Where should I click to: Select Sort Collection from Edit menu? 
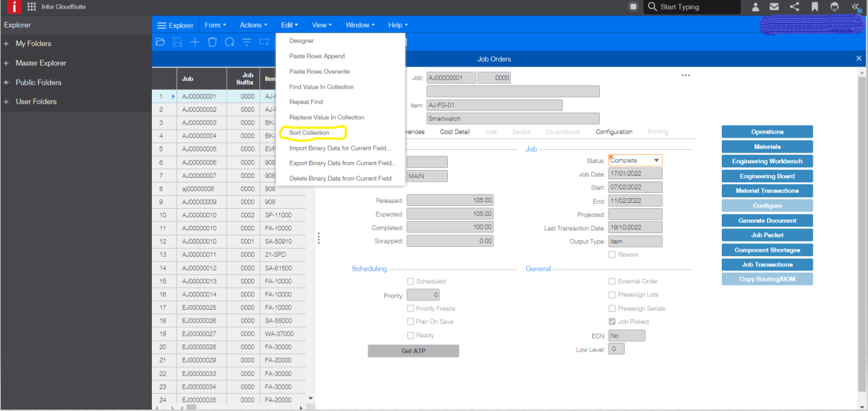[310, 133]
